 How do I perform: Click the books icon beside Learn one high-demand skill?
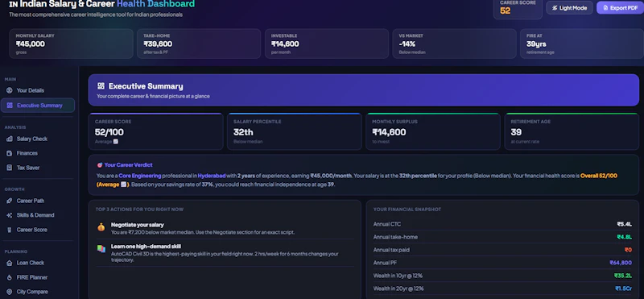point(101,249)
